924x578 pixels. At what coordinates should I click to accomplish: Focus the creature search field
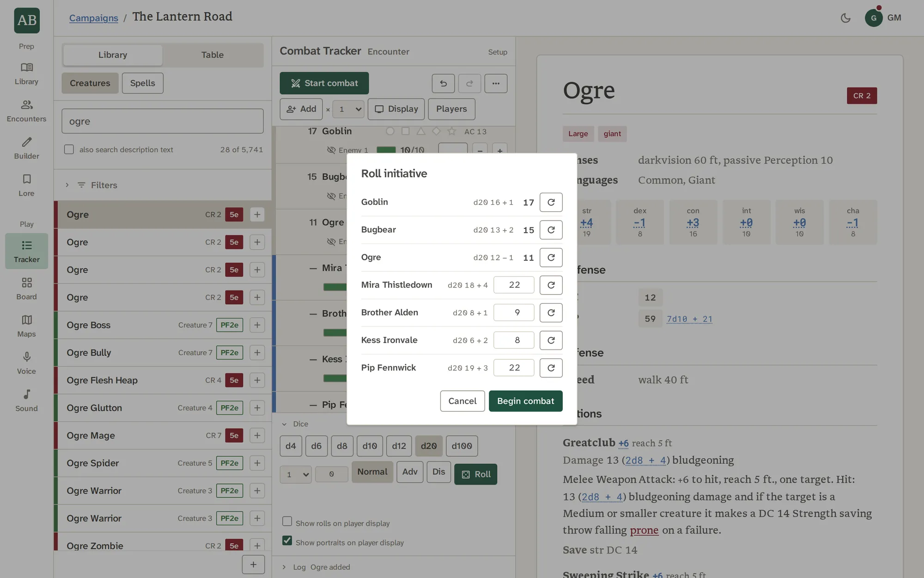coord(163,121)
